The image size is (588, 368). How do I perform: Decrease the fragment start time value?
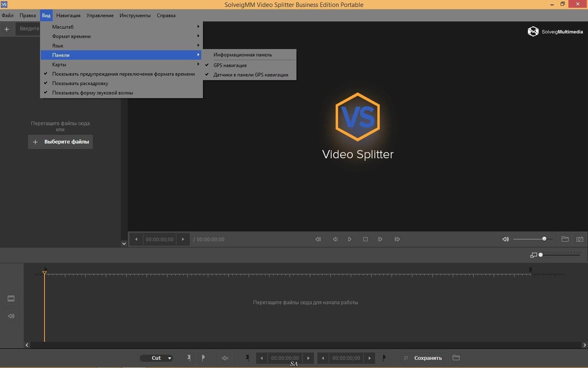tap(262, 358)
